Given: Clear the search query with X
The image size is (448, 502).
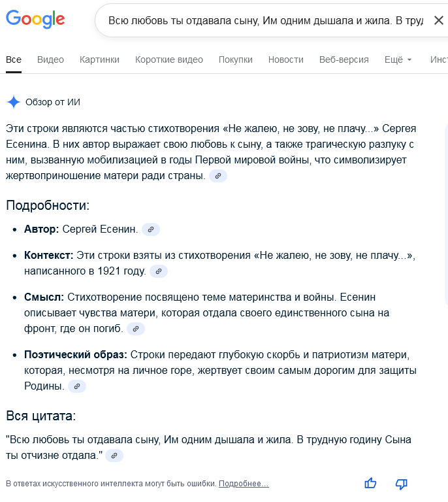Looking at the screenshot, I should coord(438,20).
